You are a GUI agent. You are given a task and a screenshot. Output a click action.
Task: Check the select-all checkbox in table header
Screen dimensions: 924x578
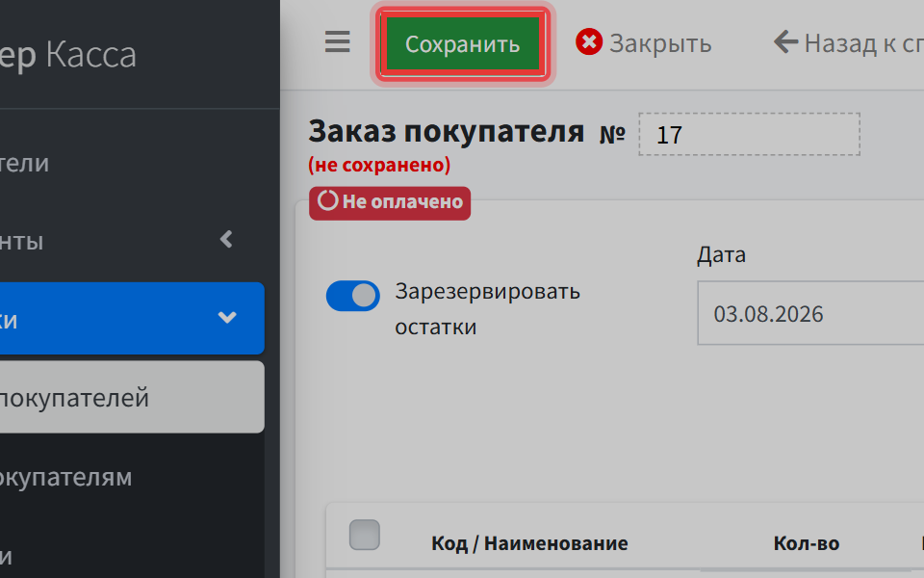click(364, 535)
